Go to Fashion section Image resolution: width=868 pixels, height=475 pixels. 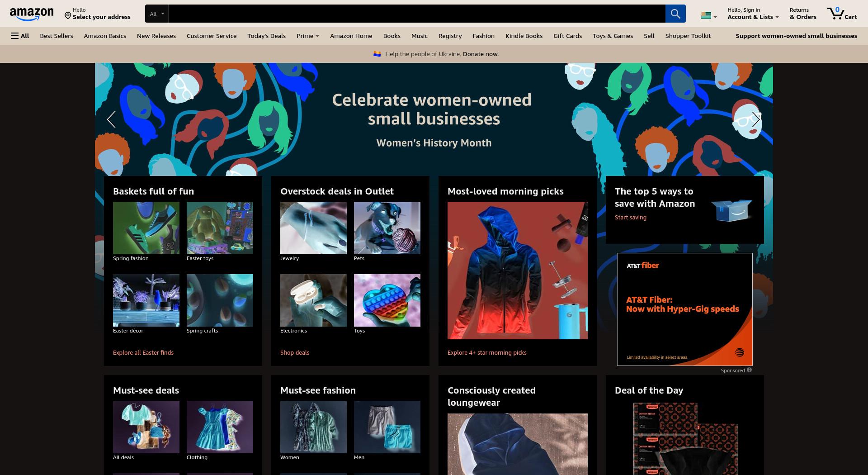pos(484,36)
